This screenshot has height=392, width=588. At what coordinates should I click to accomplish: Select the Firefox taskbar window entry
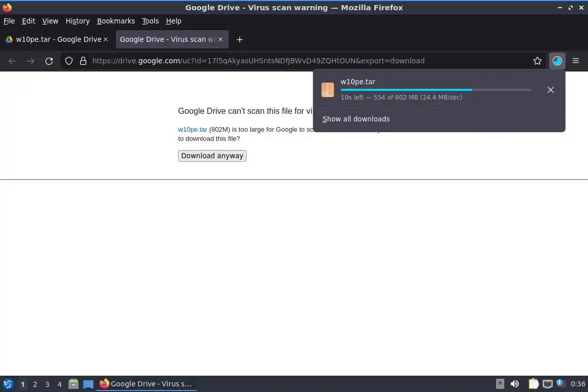(146, 384)
